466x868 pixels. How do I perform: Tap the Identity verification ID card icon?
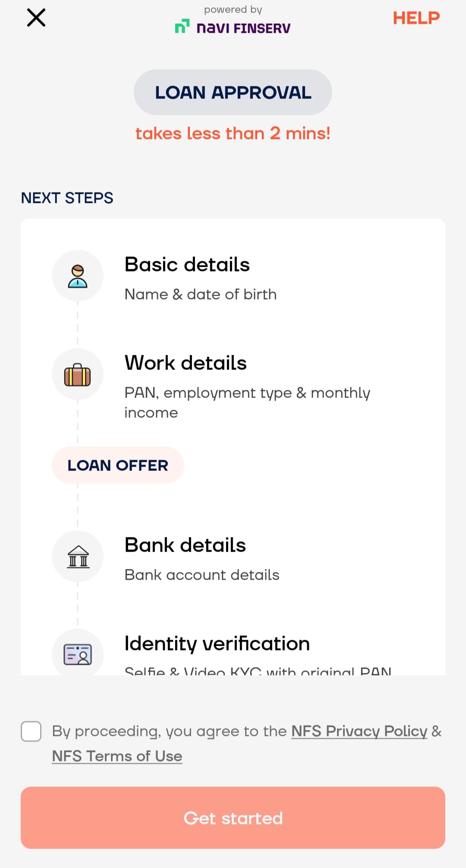[78, 654]
